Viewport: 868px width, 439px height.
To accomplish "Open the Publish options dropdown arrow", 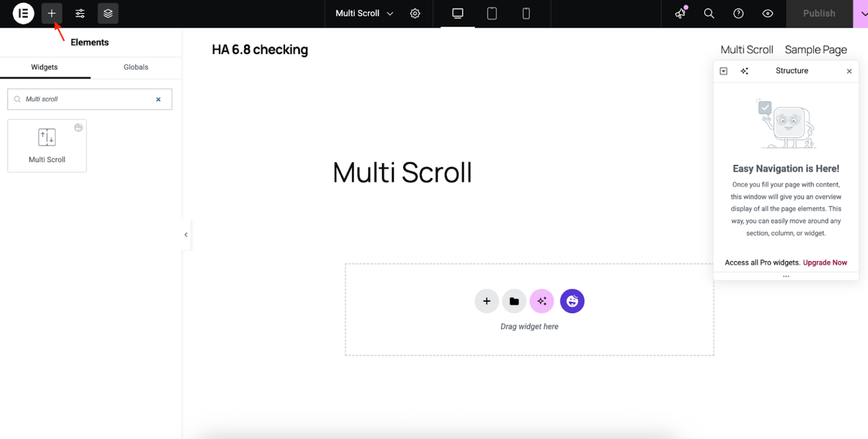I will tap(861, 13).
